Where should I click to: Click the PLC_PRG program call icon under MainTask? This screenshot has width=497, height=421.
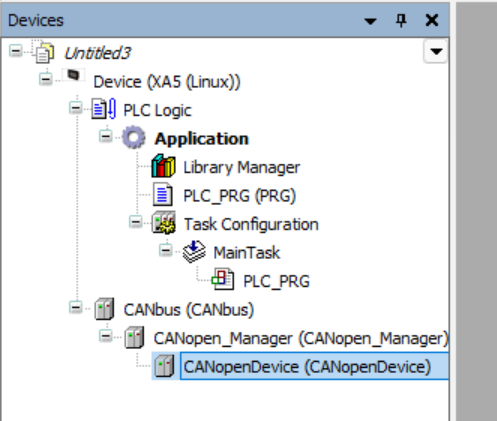point(223,279)
